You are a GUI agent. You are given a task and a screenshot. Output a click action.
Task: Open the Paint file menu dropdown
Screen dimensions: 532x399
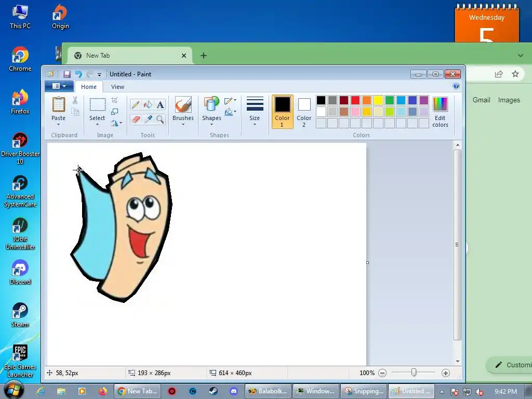[59, 86]
